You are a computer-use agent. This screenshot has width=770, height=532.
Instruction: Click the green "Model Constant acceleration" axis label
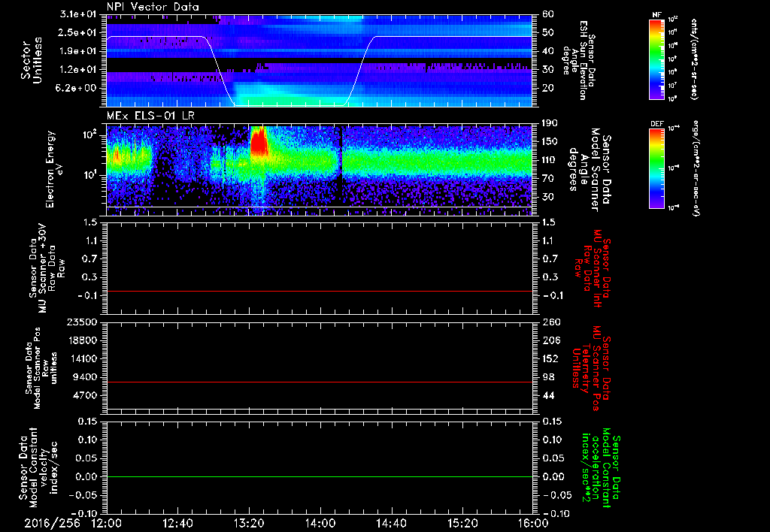[600, 469]
